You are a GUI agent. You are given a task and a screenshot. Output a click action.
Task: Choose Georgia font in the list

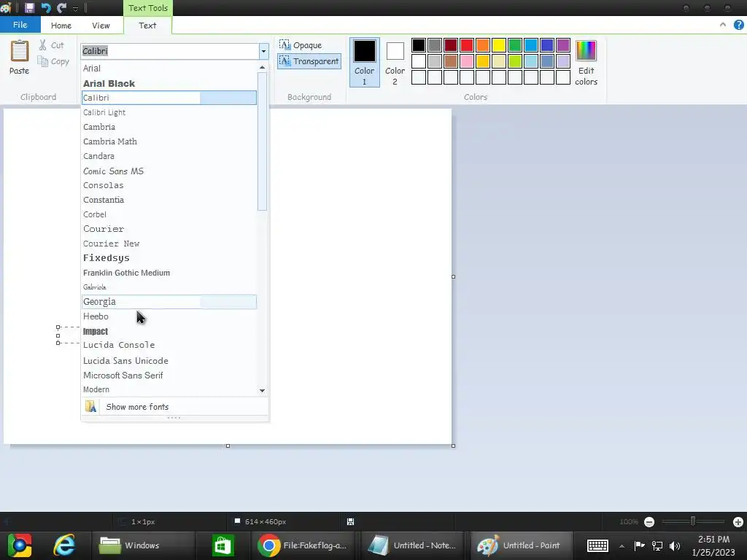pos(169,301)
